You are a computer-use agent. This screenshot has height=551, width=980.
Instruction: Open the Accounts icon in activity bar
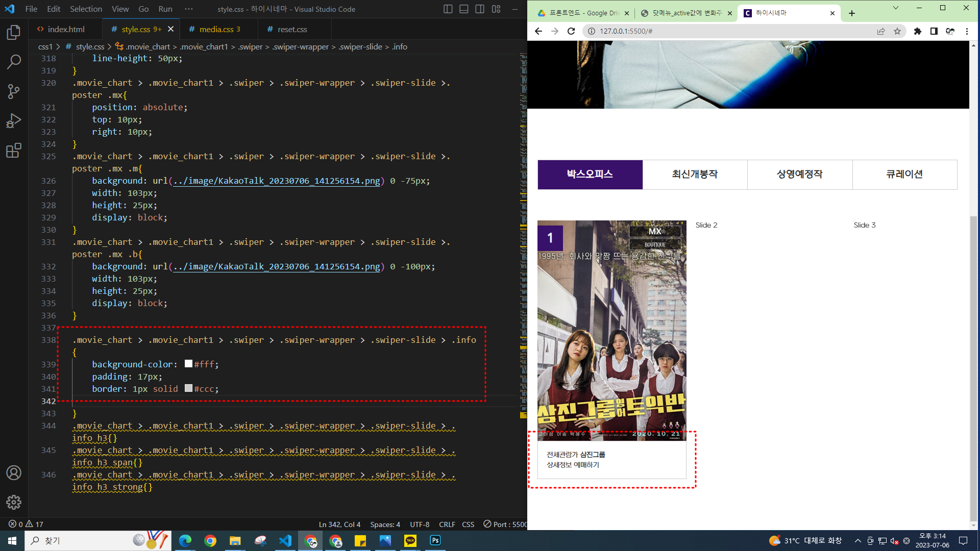[x=14, y=473]
